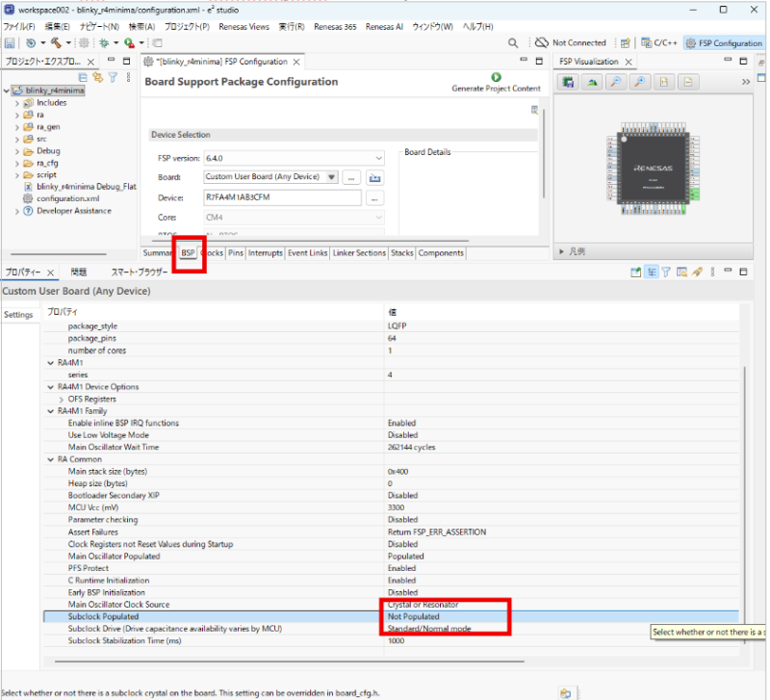Click the save-chip icon in FSP Visualization
Viewport: 770px width, 700px height.
pyautogui.click(x=568, y=82)
